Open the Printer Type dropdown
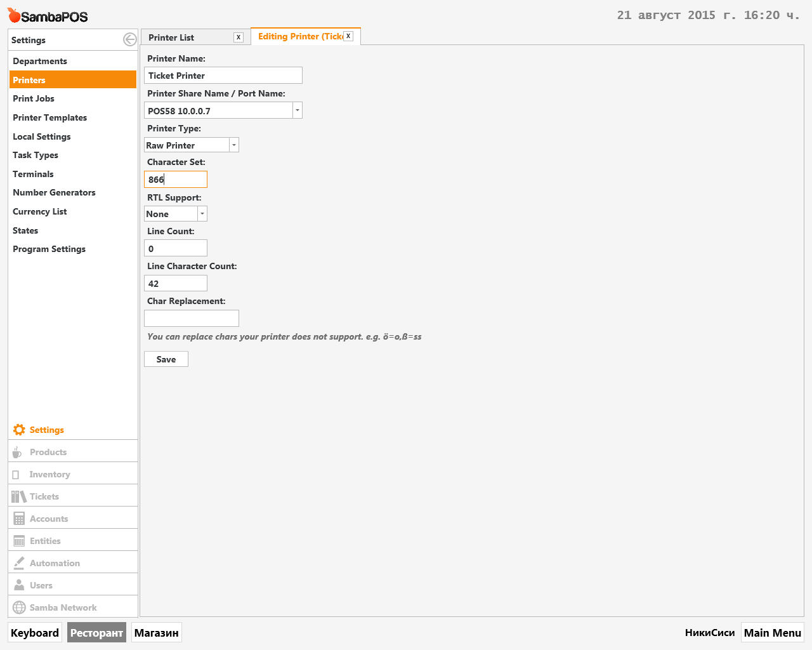Viewport: 812px width, 650px height. 233,145
